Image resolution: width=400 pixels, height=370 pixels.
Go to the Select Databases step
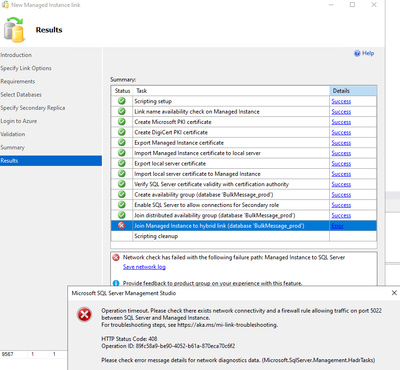click(21, 95)
